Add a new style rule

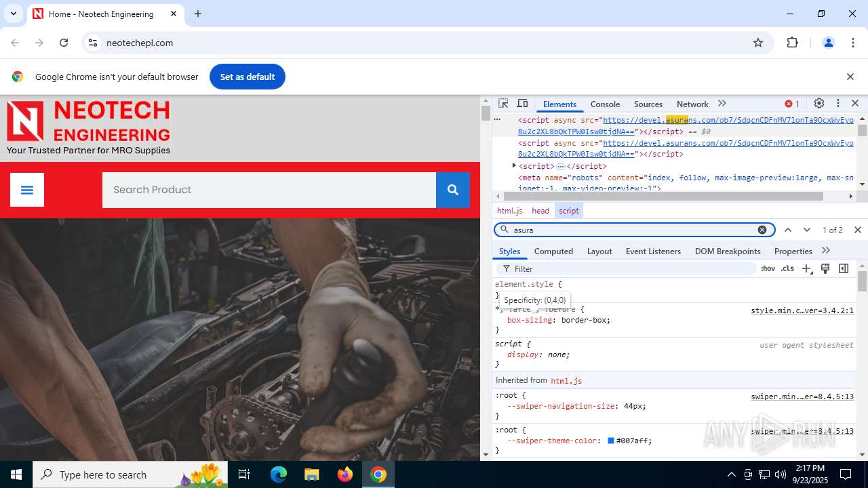point(806,269)
